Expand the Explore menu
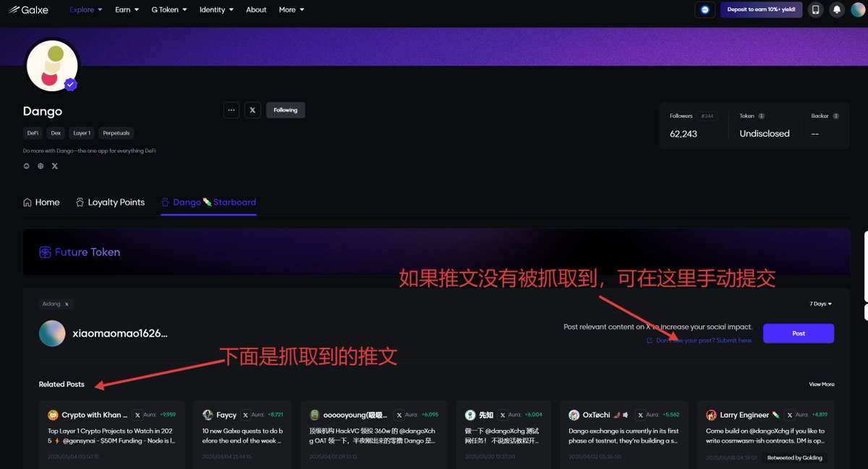868x469 pixels. click(x=86, y=10)
